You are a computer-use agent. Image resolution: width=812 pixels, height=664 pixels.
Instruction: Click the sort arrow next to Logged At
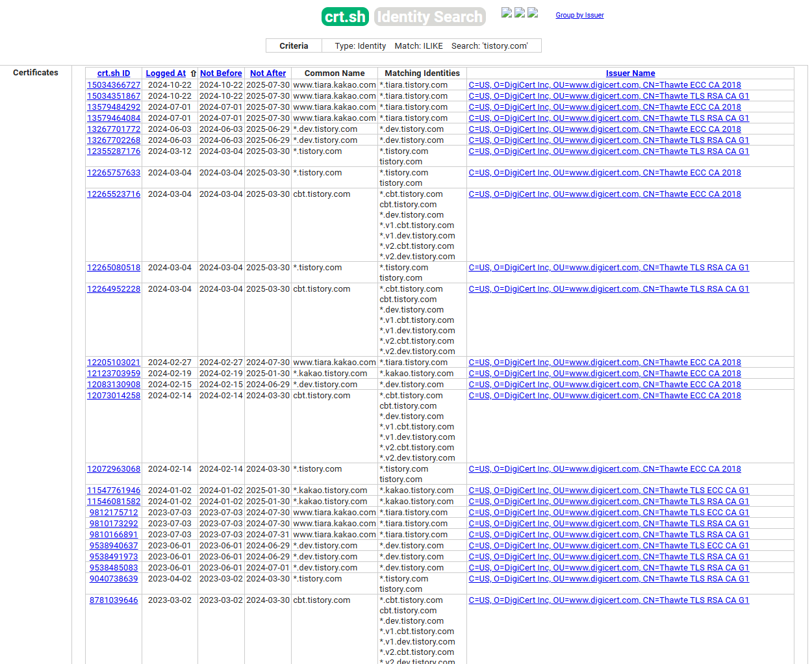click(194, 73)
